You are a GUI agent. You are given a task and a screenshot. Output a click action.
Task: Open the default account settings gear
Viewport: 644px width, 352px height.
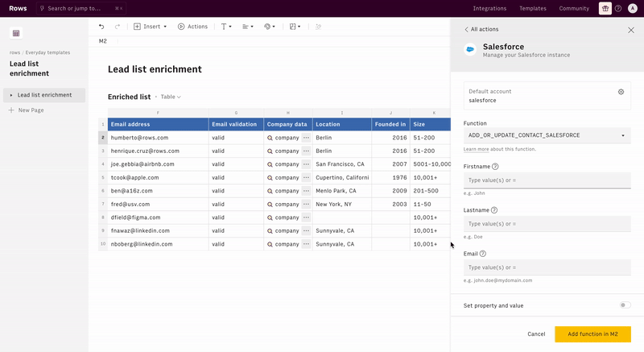tap(621, 92)
